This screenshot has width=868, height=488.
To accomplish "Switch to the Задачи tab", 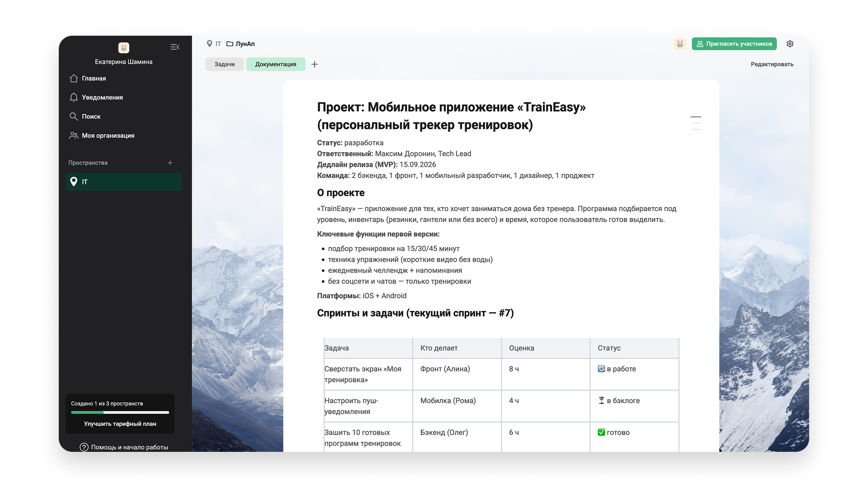I will coord(225,64).
